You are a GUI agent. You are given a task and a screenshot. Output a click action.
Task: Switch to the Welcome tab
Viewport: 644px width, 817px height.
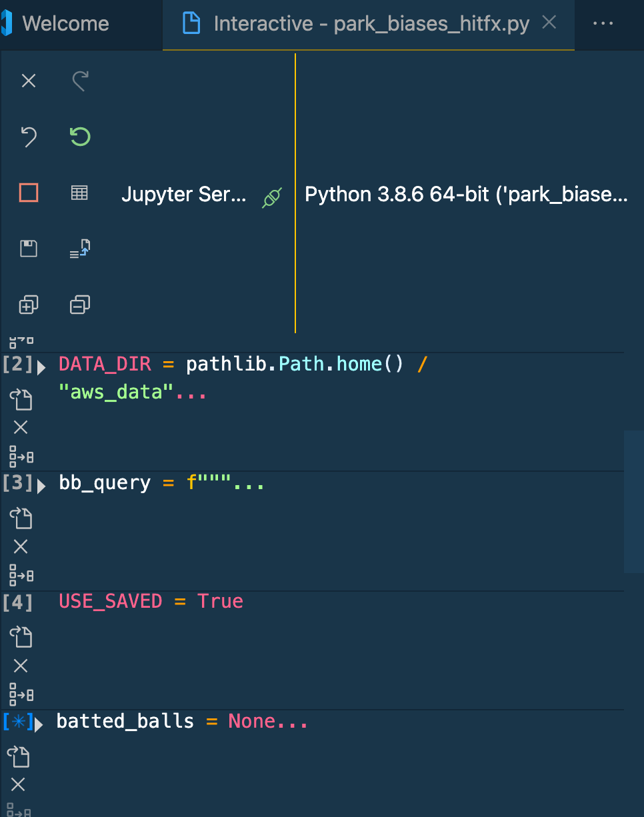65,23
